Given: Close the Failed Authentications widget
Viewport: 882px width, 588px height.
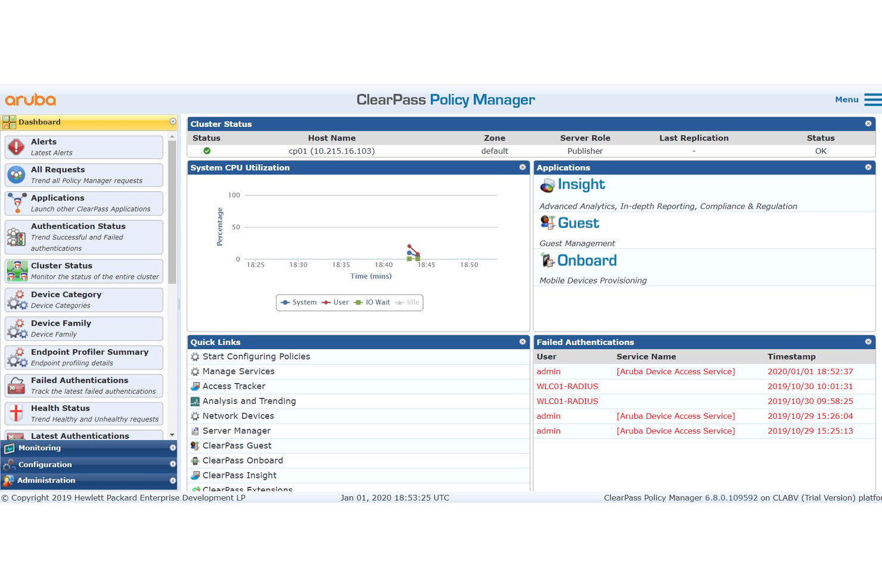Looking at the screenshot, I should tap(868, 341).
